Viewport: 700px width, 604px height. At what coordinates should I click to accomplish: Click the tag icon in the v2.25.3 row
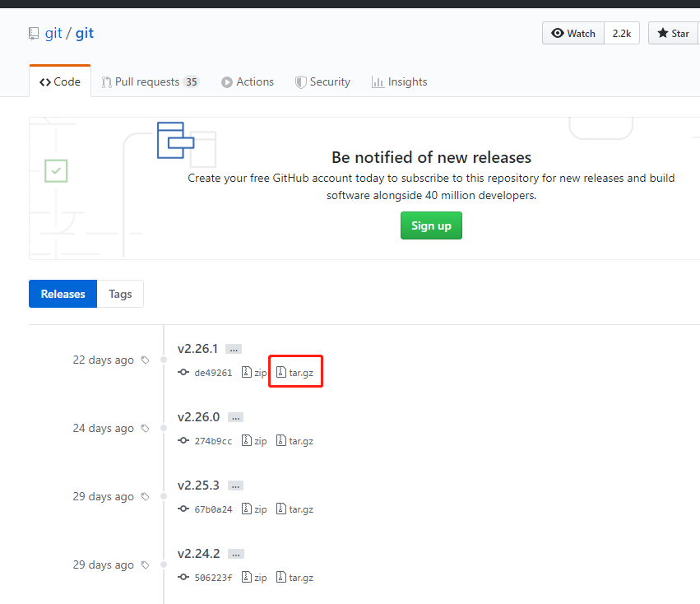coord(145,497)
